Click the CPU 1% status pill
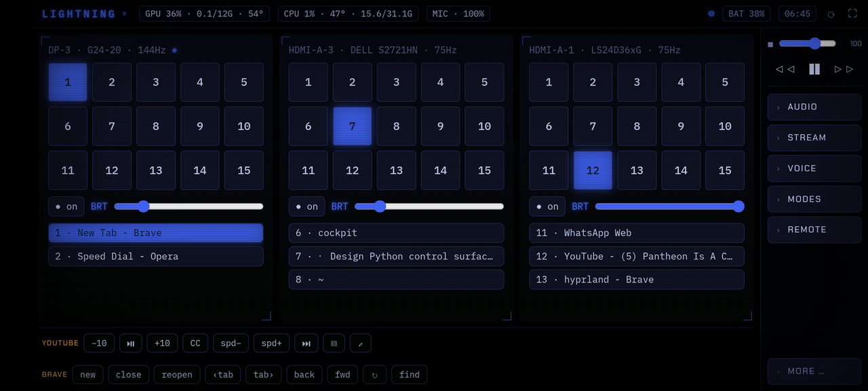The height and width of the screenshot is (391, 868). click(x=348, y=14)
